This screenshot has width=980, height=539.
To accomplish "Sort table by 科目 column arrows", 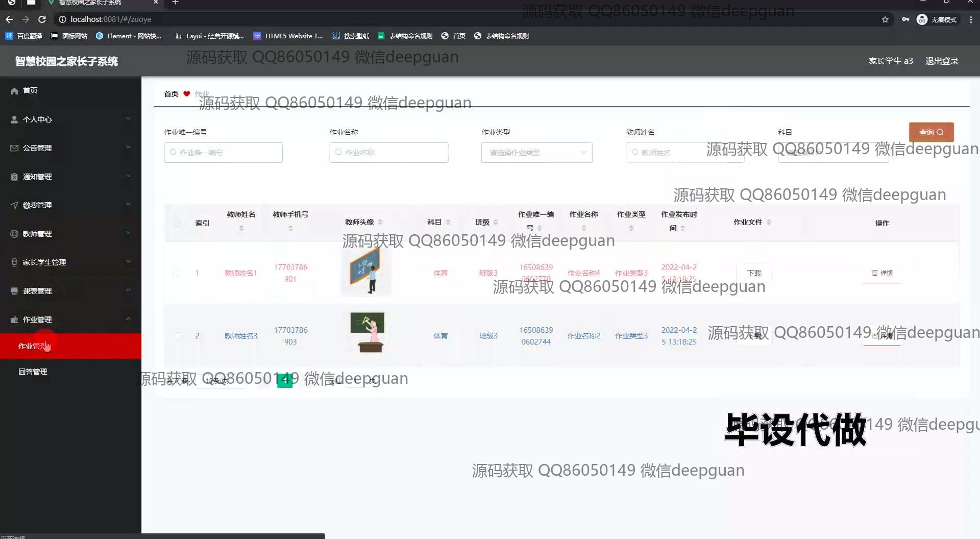I will click(x=448, y=222).
